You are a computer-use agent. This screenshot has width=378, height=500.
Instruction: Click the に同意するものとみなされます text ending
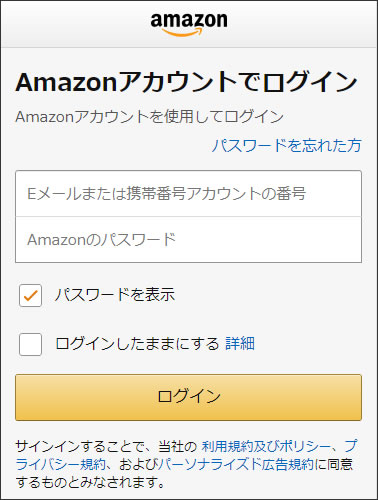(90, 482)
